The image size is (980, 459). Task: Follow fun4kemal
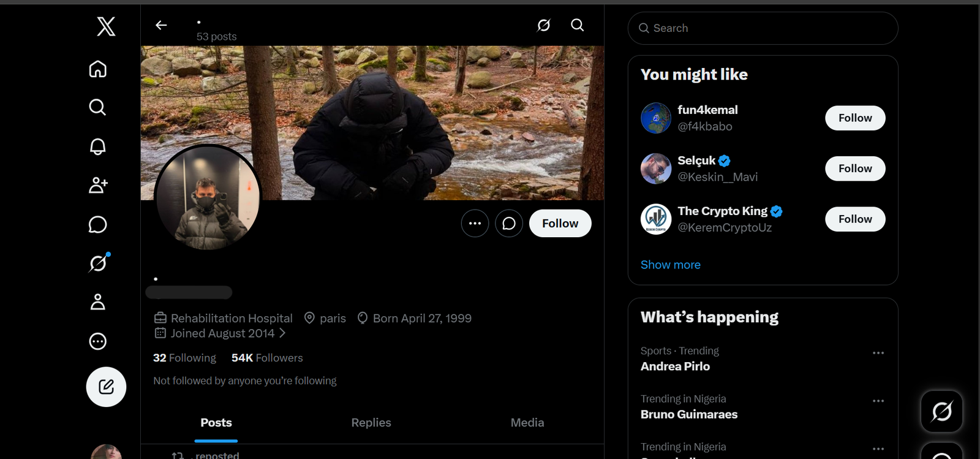click(855, 118)
